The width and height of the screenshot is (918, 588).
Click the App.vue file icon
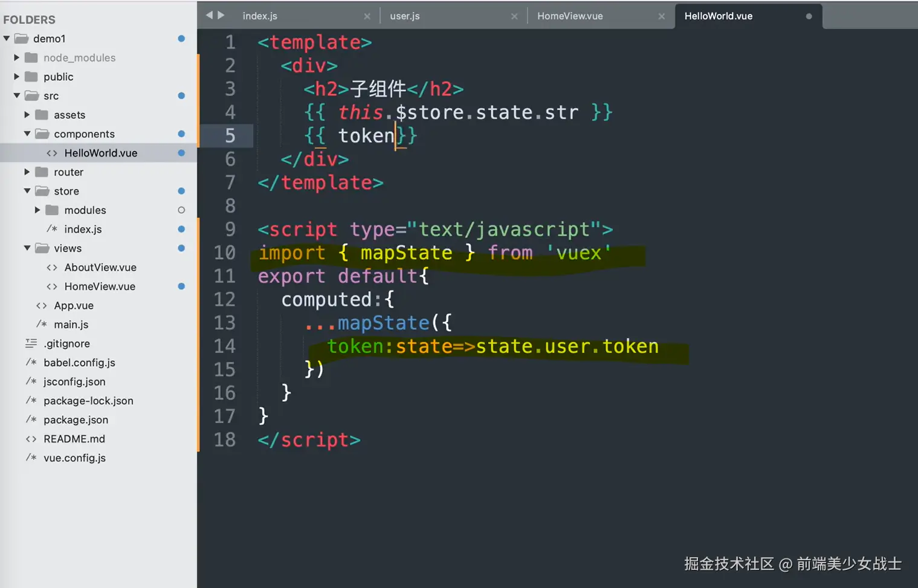[x=42, y=306]
